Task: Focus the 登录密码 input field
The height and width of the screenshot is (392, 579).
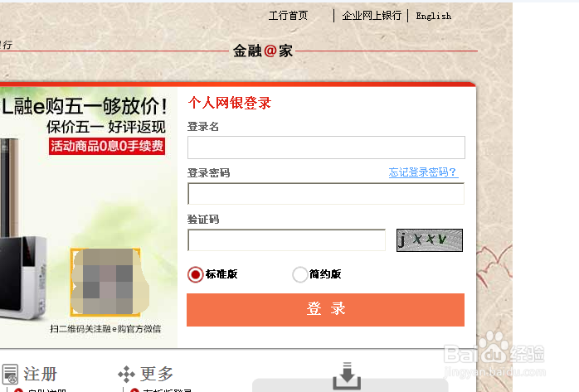Action: [326, 194]
